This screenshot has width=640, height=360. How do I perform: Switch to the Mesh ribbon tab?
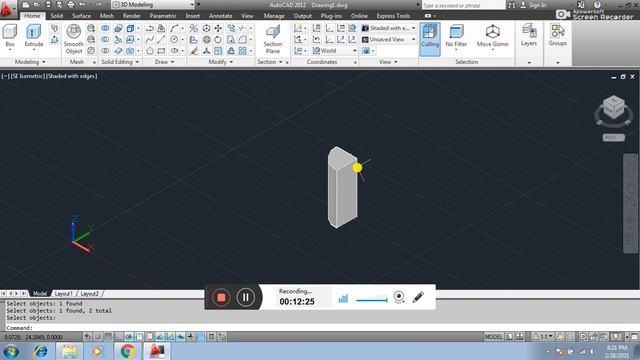pos(107,16)
